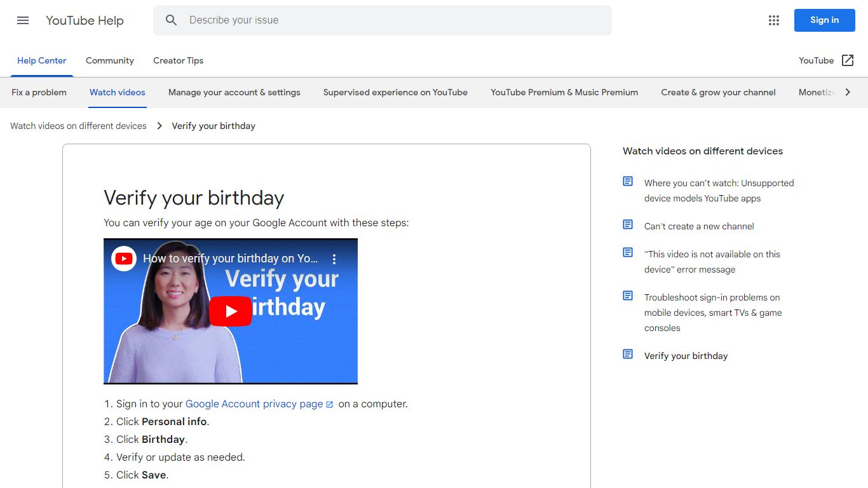The height and width of the screenshot is (488, 868).
Task: Click the video title How to verify your birthday
Action: tap(231, 259)
